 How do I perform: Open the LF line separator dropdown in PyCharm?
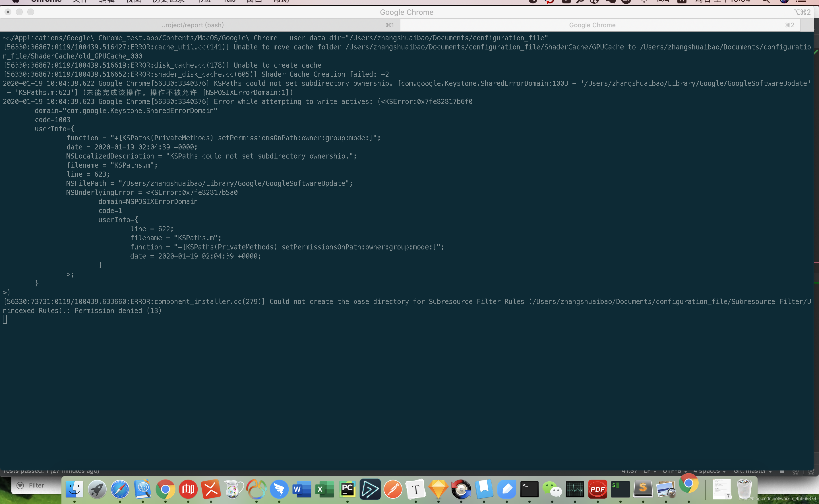[x=650, y=471]
